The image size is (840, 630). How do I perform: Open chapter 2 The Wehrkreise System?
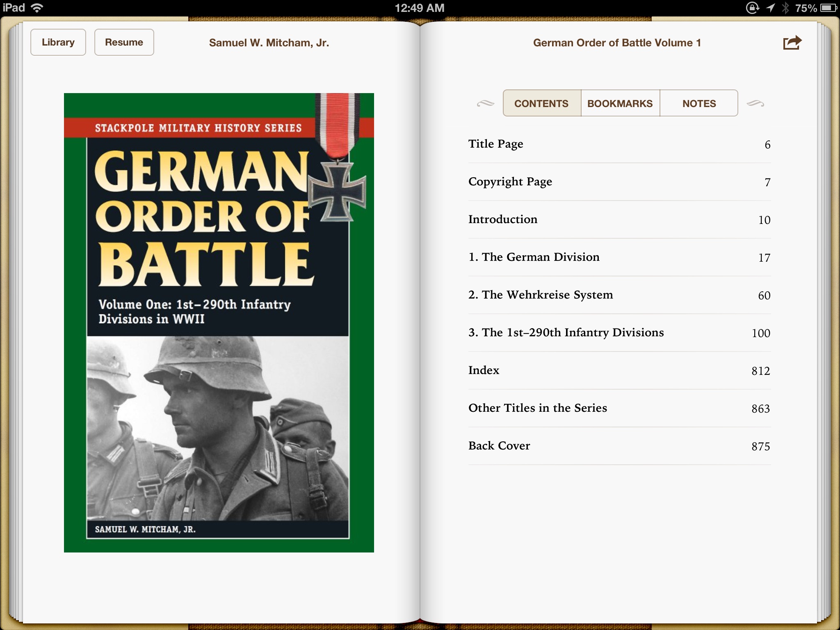click(x=619, y=295)
